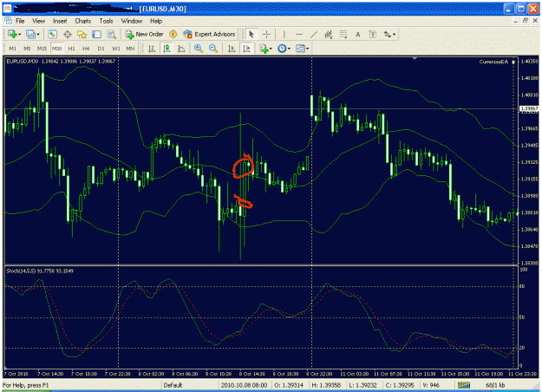Toggle chart Auto Scroll icon
This screenshot has width=542, height=392.
coord(232,49)
